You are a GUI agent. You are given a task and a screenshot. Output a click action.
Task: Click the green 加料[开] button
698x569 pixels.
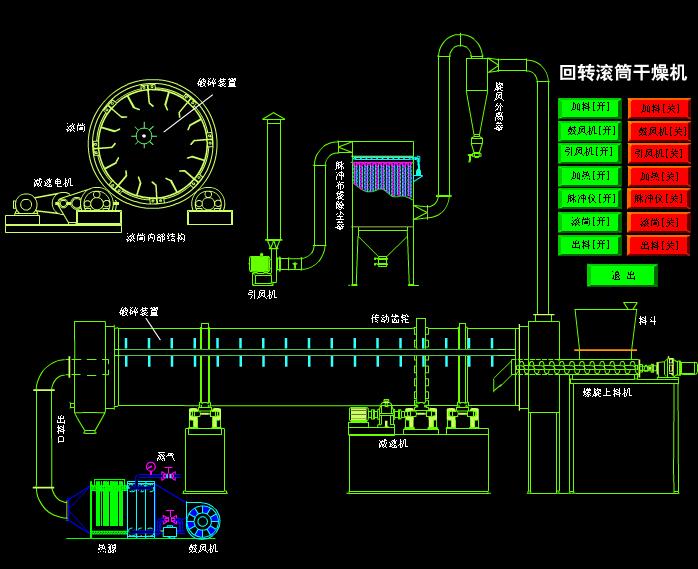[590, 108]
